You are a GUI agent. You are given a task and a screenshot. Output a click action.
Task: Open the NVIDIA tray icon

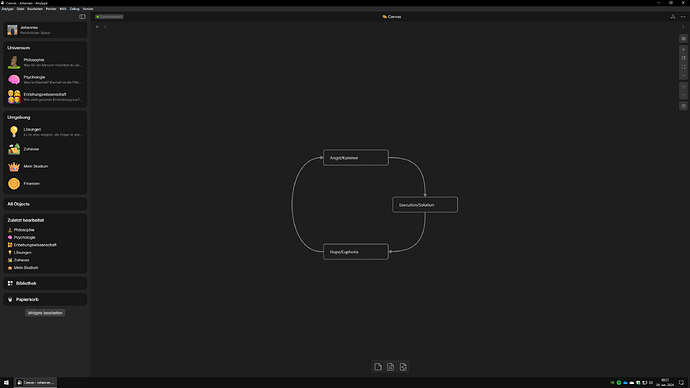click(x=612, y=383)
